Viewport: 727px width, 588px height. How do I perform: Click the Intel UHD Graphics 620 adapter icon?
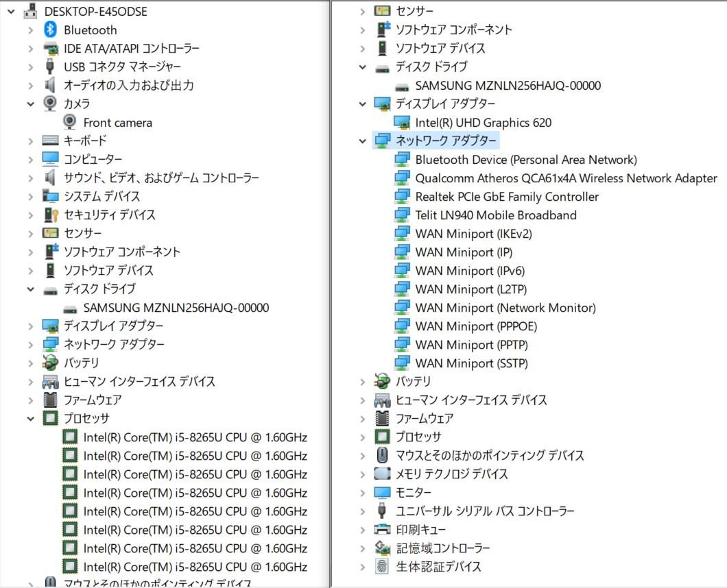[x=402, y=122]
